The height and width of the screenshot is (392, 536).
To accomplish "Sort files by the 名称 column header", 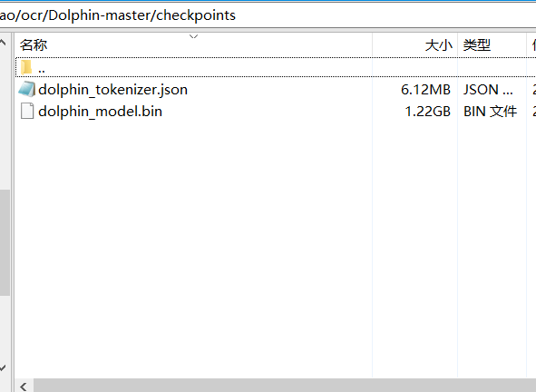I will (193, 44).
